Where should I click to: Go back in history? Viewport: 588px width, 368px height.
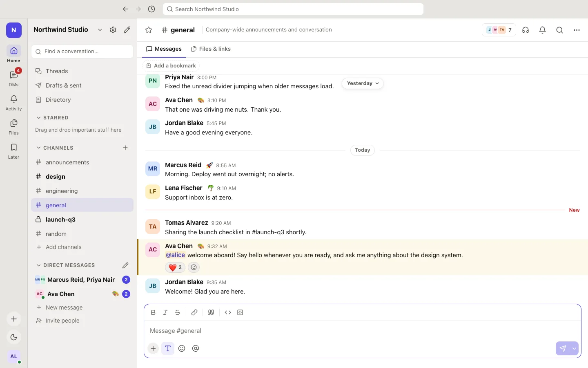click(125, 9)
